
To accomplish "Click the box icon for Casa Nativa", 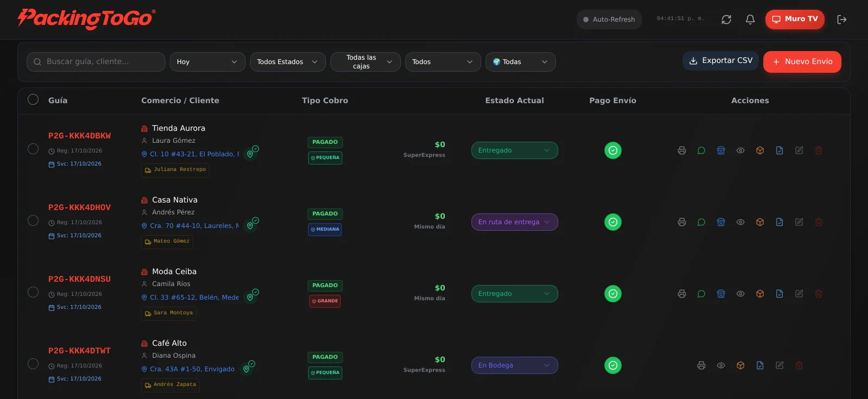I will (760, 222).
